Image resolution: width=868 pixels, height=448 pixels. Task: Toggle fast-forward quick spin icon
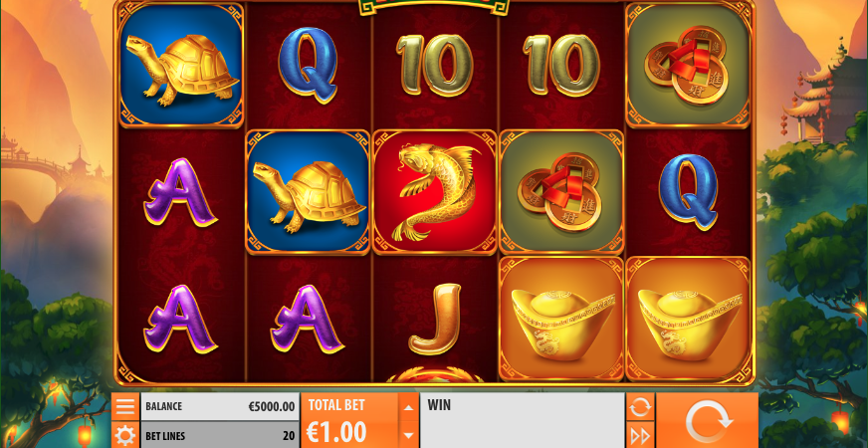640,435
